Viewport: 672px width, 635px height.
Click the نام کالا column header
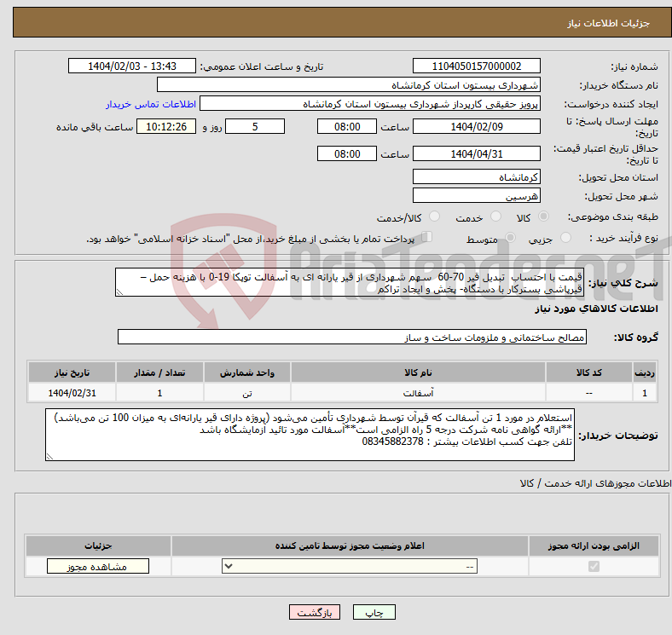tap(418, 372)
